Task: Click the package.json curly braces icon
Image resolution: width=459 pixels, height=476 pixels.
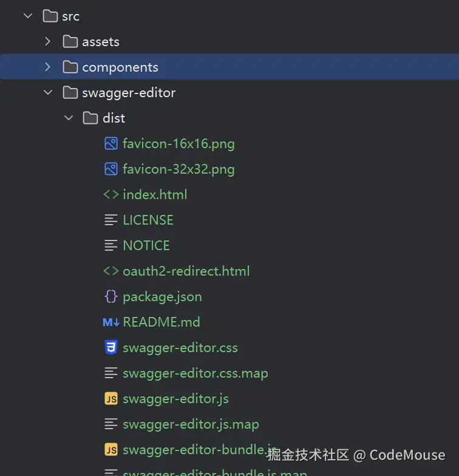Action: [110, 296]
